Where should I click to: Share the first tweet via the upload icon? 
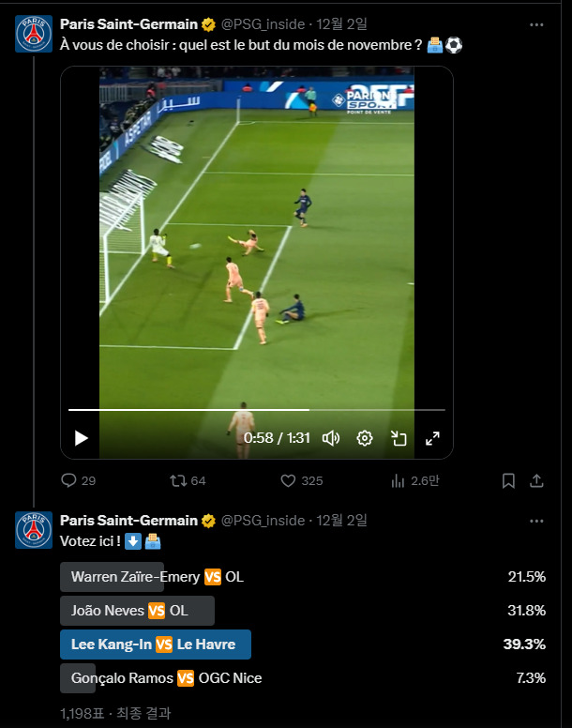click(536, 480)
